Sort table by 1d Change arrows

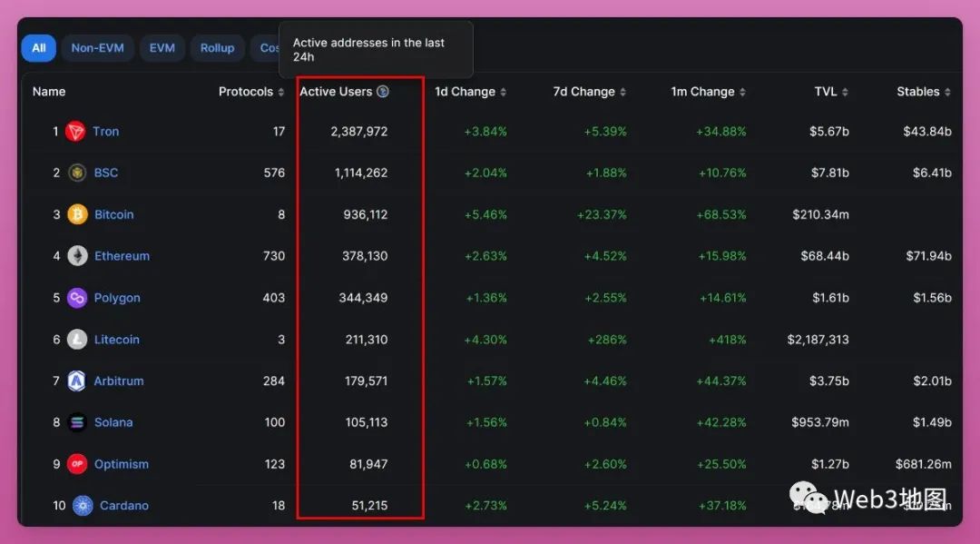503,92
